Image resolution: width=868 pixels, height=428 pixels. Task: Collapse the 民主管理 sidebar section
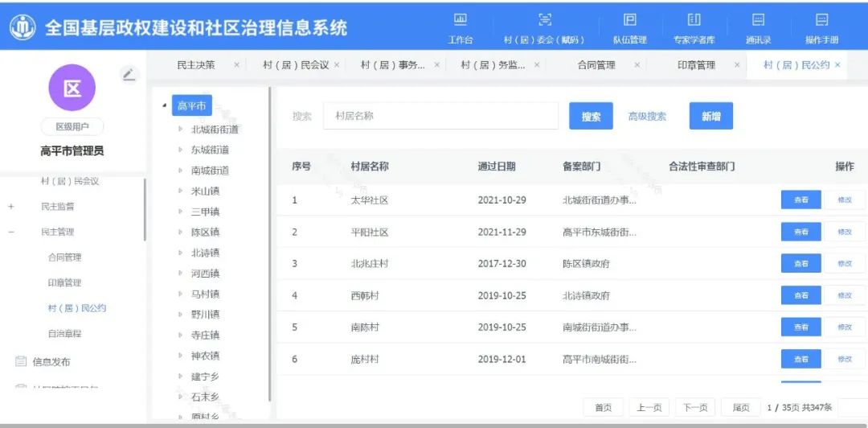[x=11, y=232]
